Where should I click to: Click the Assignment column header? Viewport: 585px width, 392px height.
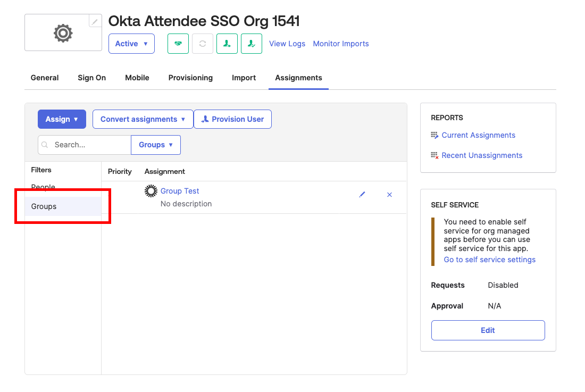pos(164,171)
